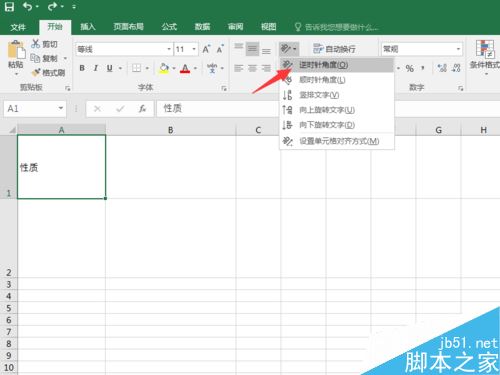Choose 顺时针角度 (Angle Clockwise)
Screen dimensions: 500x375
point(337,80)
